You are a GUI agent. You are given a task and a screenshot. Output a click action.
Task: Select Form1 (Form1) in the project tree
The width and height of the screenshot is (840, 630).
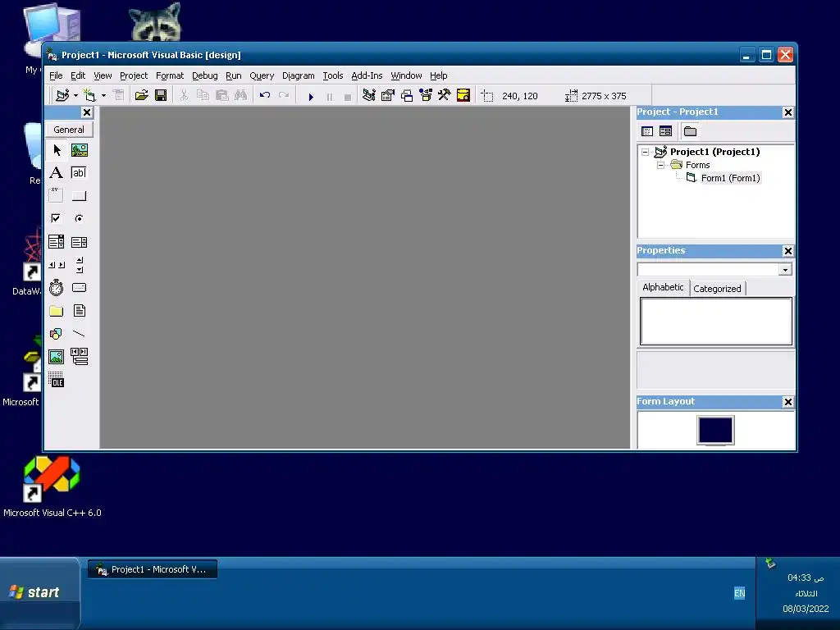coord(730,178)
